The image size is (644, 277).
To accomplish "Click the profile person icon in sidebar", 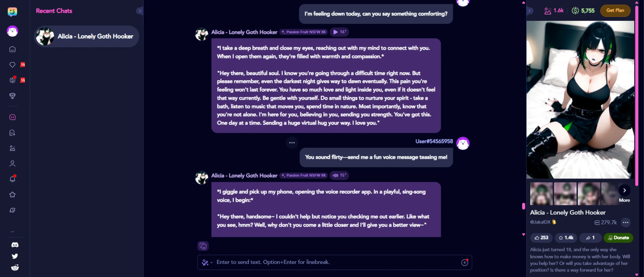I will pos(12,164).
